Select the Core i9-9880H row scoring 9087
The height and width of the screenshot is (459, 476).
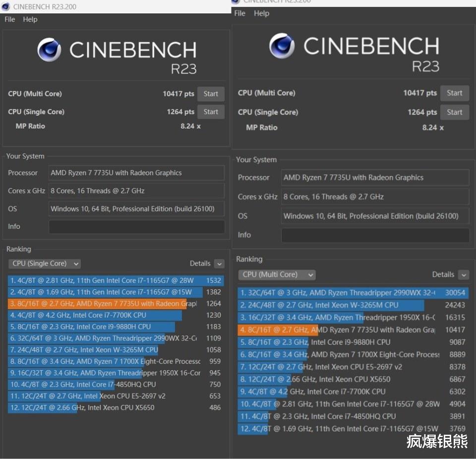click(x=353, y=342)
